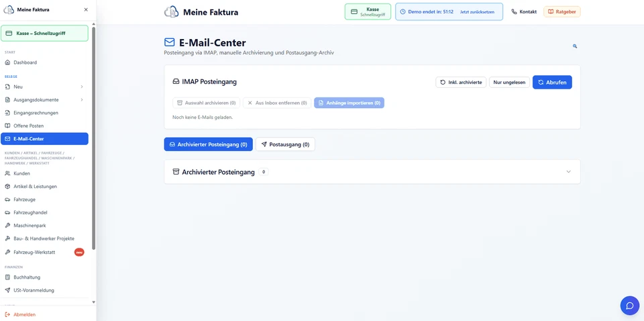The height and width of the screenshot is (321, 644).
Task: Open Buchhaltung from the sidebar
Action: click(x=44, y=277)
